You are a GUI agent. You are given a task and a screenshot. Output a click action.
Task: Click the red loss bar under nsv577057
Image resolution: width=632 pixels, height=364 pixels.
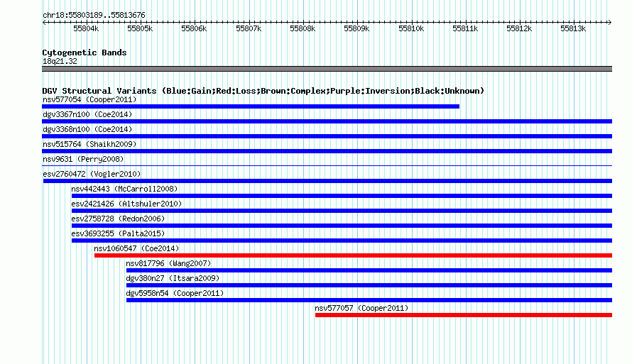coord(464,315)
